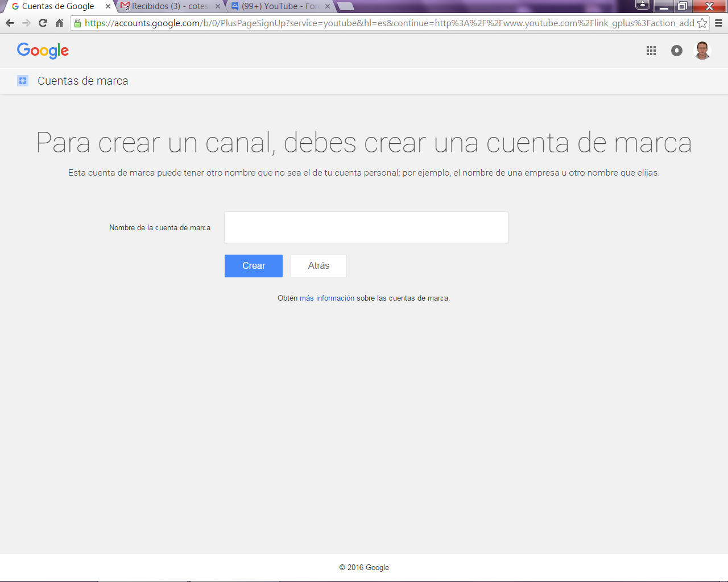The width and height of the screenshot is (728, 582).
Task: Open a new browser tab
Action: (x=346, y=6)
